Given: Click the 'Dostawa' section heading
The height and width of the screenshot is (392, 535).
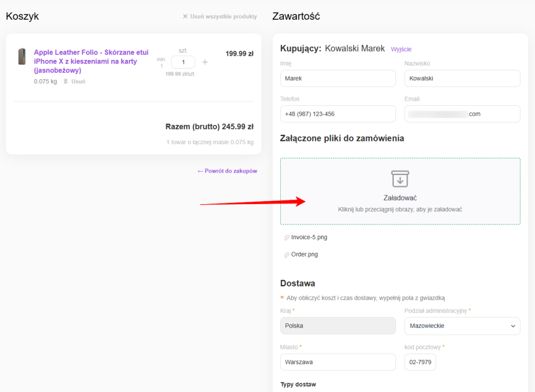Looking at the screenshot, I should click(298, 283).
